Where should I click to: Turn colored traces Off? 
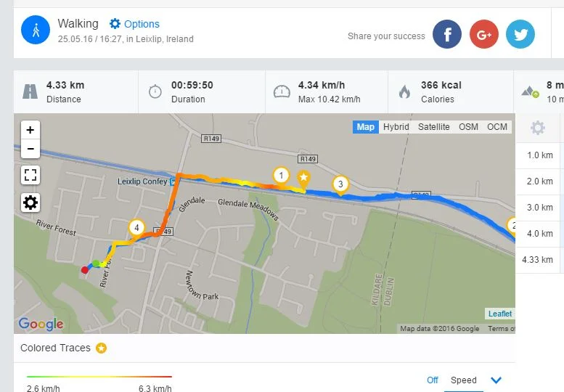(433, 380)
